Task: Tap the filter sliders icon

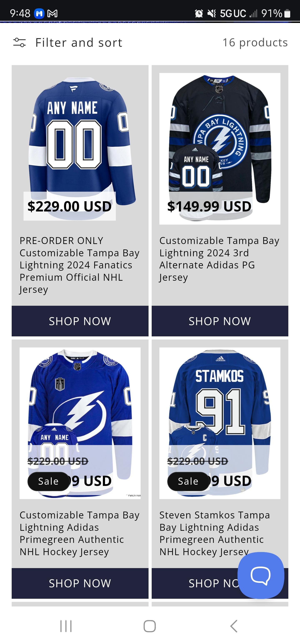Action: click(x=20, y=43)
